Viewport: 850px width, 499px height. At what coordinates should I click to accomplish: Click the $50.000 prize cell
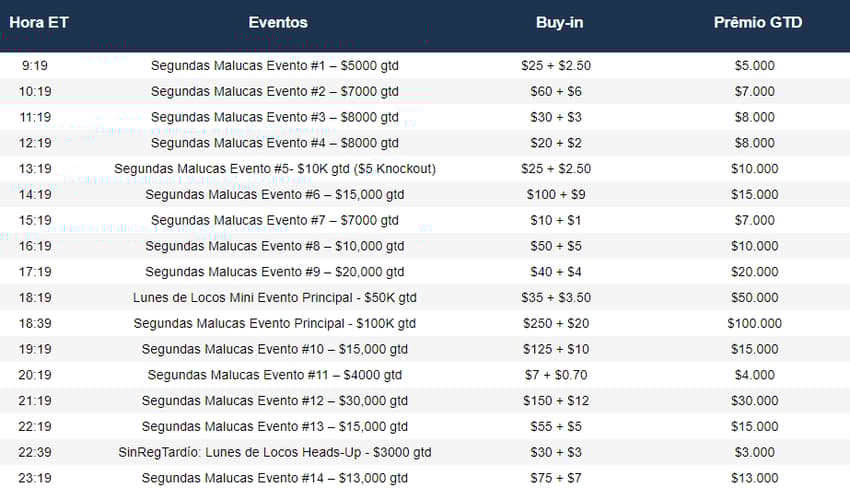point(754,298)
